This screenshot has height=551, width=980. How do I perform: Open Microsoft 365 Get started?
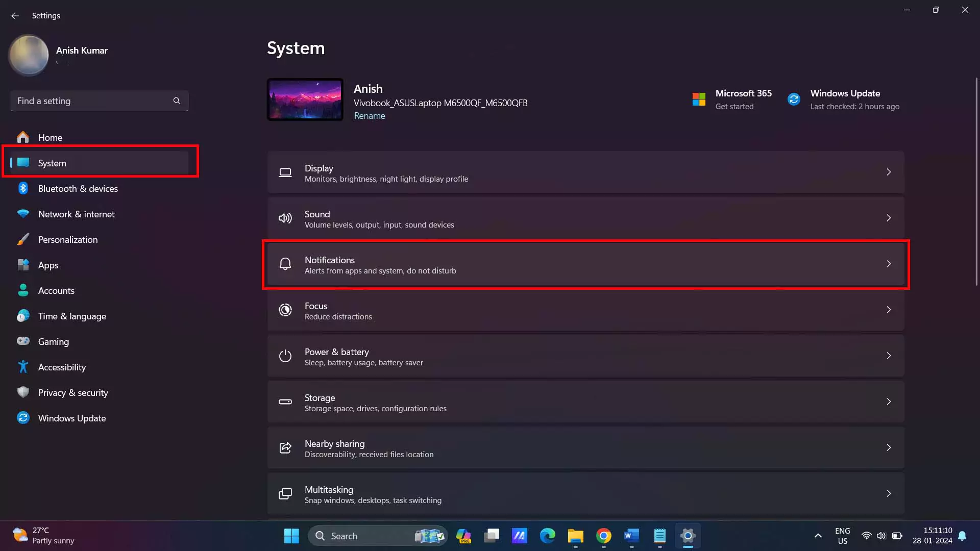(x=732, y=99)
